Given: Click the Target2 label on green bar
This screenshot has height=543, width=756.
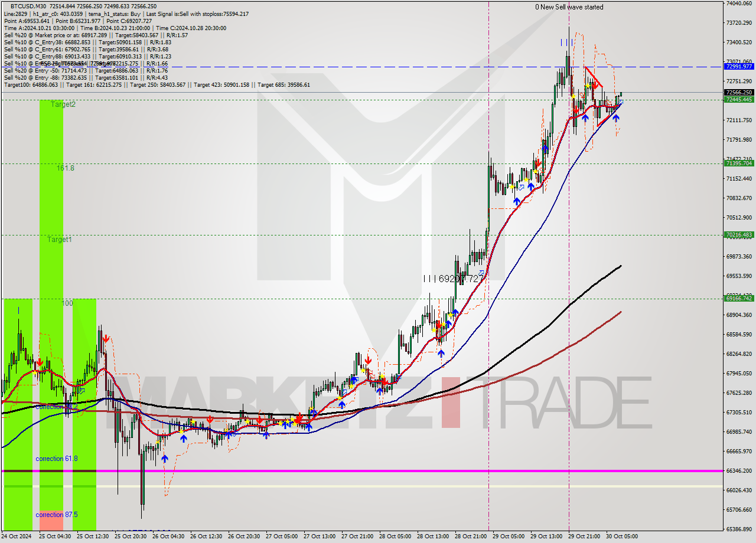Looking at the screenshot, I should [x=63, y=104].
